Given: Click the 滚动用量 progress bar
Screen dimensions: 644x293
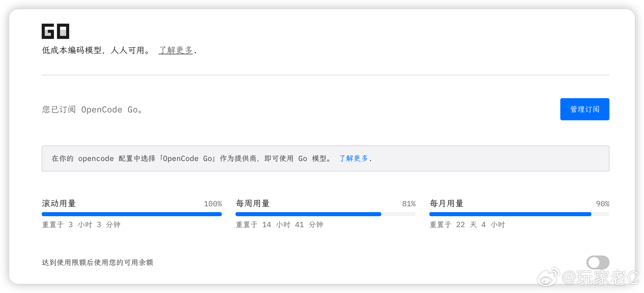Looking at the screenshot, I should coord(132,214).
